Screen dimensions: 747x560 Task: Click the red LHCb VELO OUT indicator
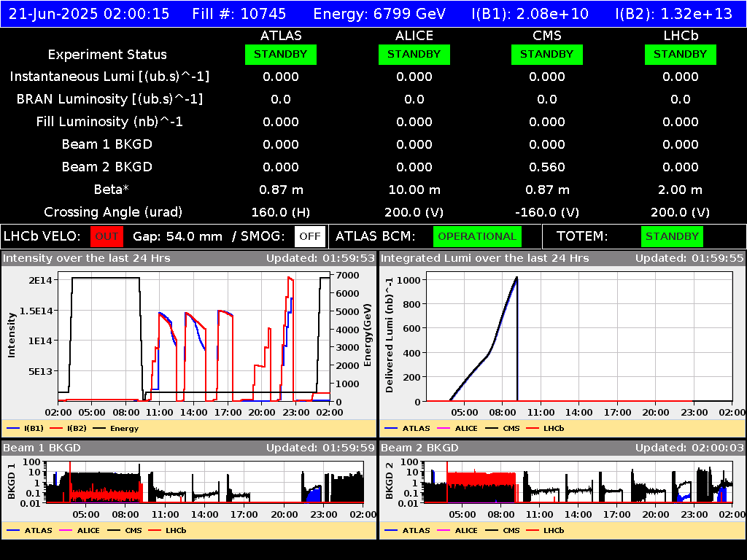click(x=107, y=237)
